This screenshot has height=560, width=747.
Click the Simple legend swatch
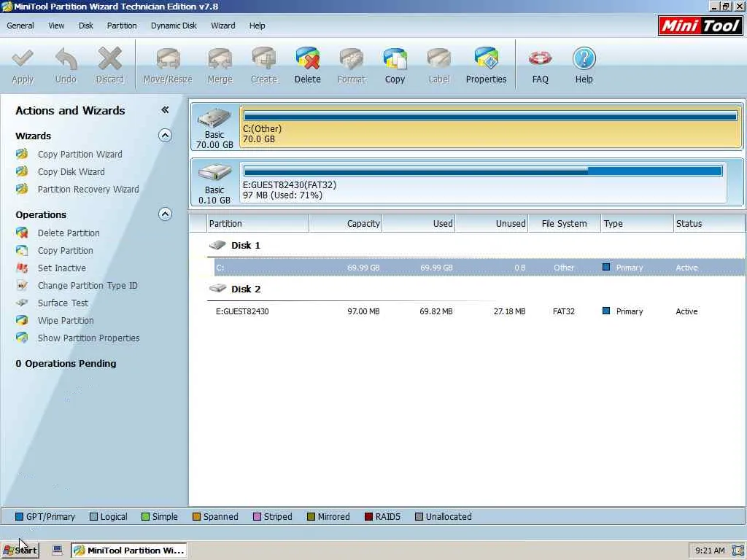(x=145, y=517)
